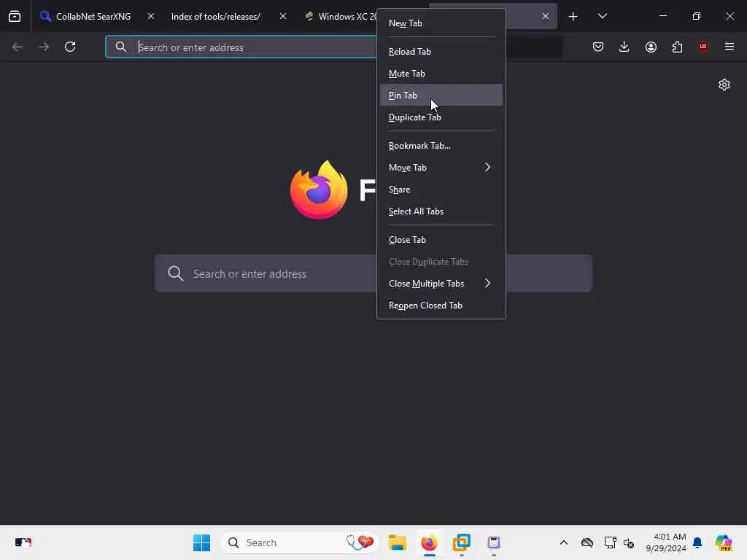Choose Close Tab in context menu
Viewport: 747px width, 560px height.
(441, 240)
